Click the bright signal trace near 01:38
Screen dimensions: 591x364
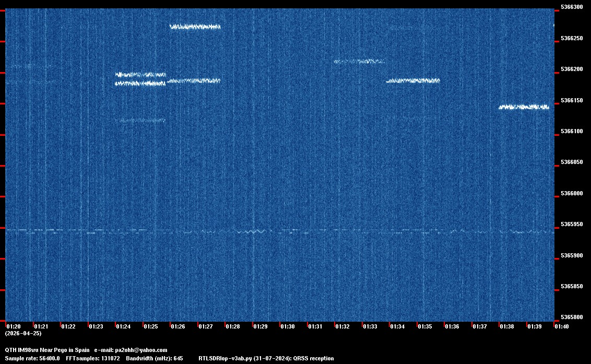coord(524,107)
